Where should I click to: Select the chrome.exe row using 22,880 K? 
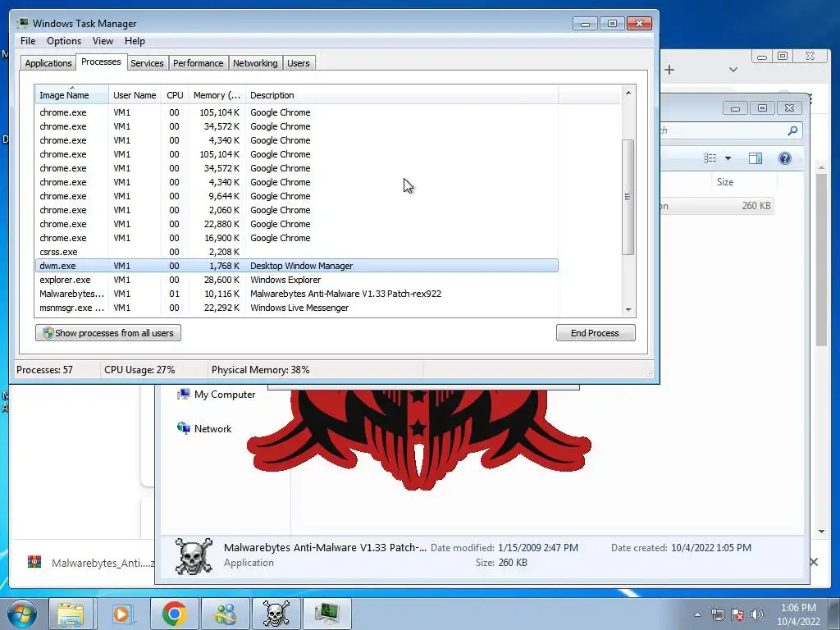pyautogui.click(x=297, y=224)
